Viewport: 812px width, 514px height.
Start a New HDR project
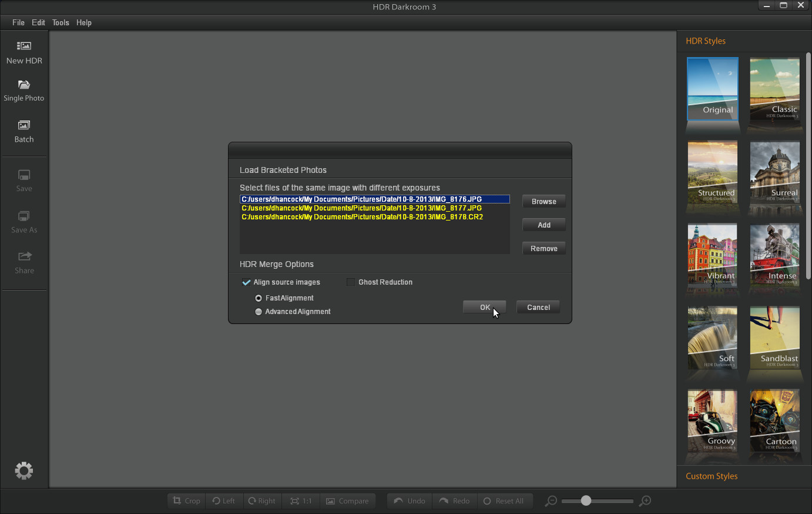pos(24,52)
